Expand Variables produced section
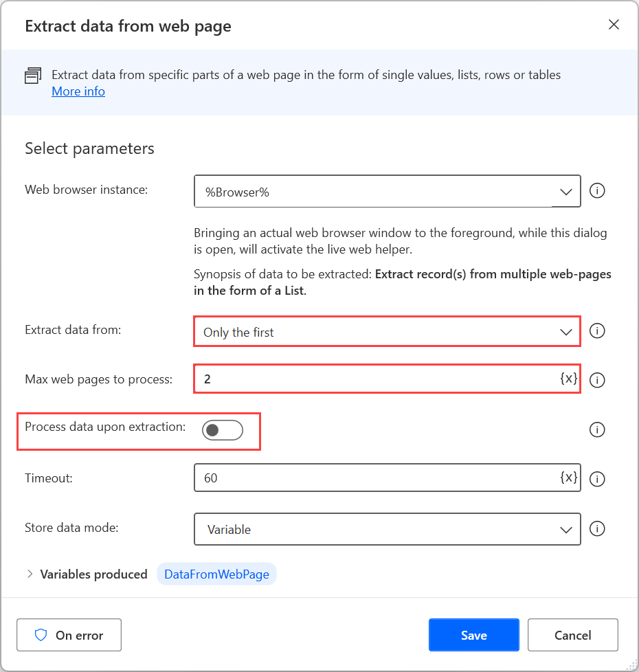This screenshot has height=672, width=639. point(30,574)
